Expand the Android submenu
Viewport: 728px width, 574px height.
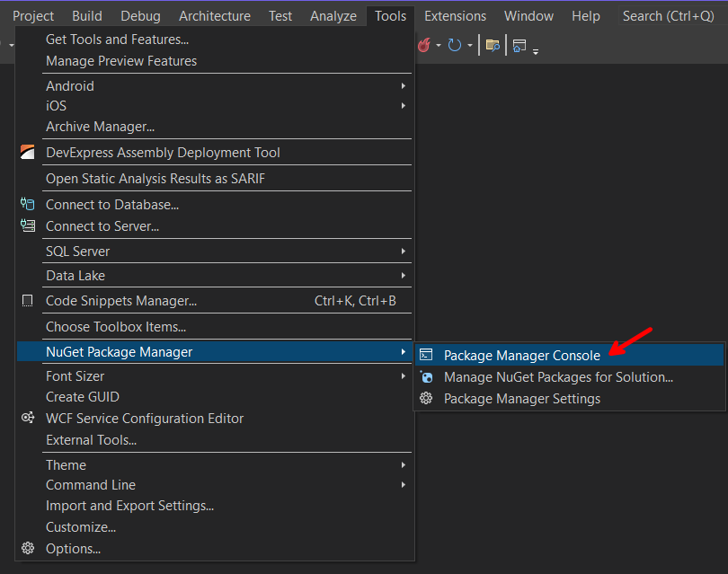coord(404,86)
